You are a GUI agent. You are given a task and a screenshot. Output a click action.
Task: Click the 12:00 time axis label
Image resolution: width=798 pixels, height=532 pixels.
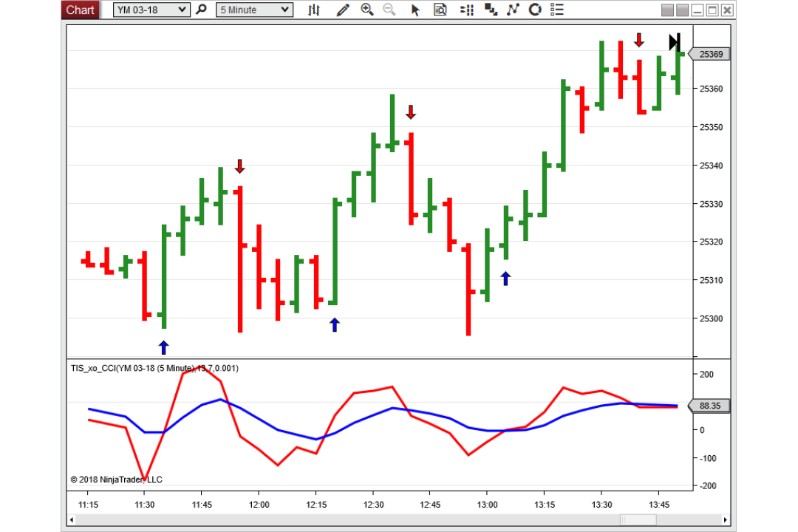pyautogui.click(x=259, y=505)
